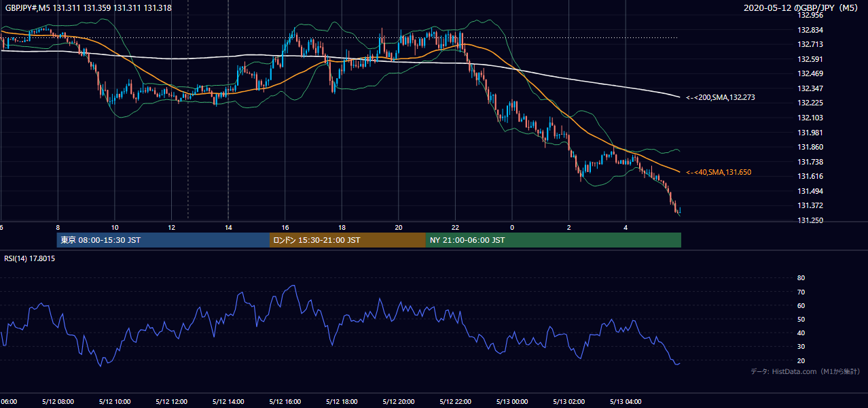Click hour tick 10 under the price chart
Screen dimensions: 868x408
tap(115, 227)
